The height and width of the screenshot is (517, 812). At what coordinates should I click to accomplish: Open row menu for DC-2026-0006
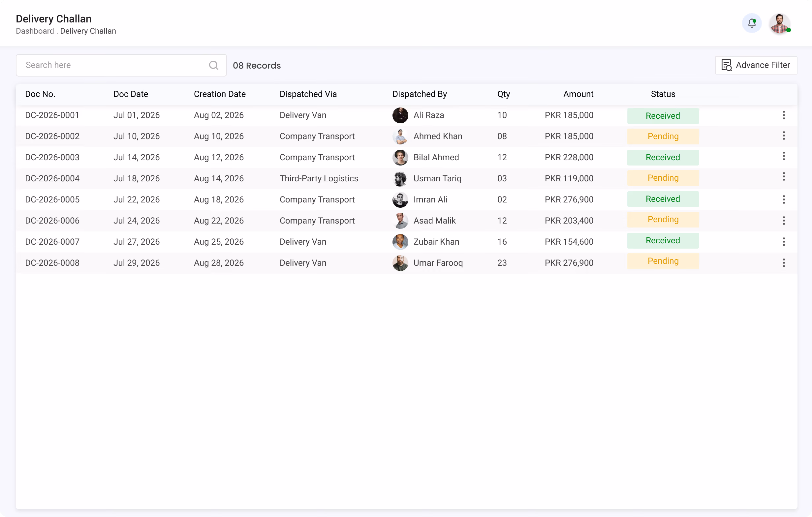(x=784, y=221)
